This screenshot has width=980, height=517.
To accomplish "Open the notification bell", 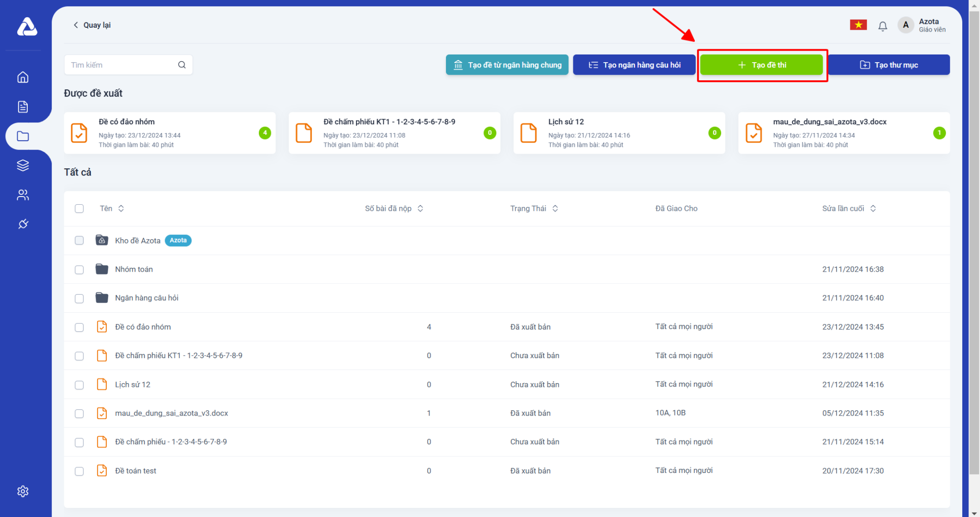I will click(882, 26).
